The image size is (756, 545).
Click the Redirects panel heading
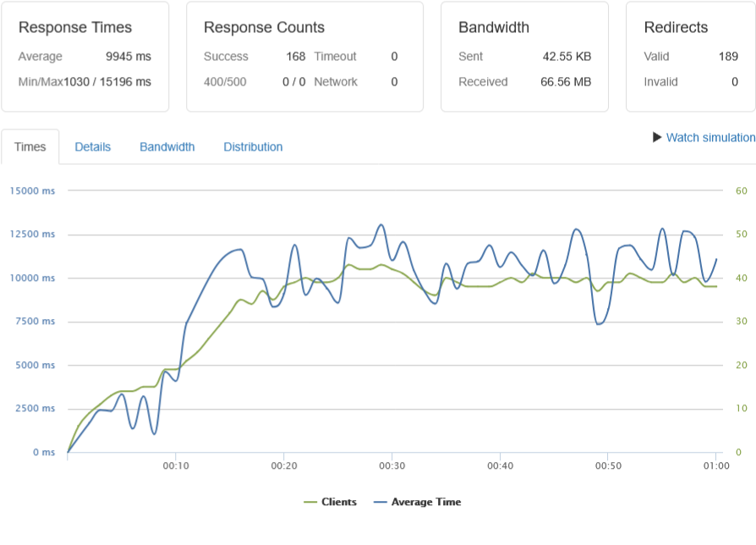pyautogui.click(x=676, y=27)
